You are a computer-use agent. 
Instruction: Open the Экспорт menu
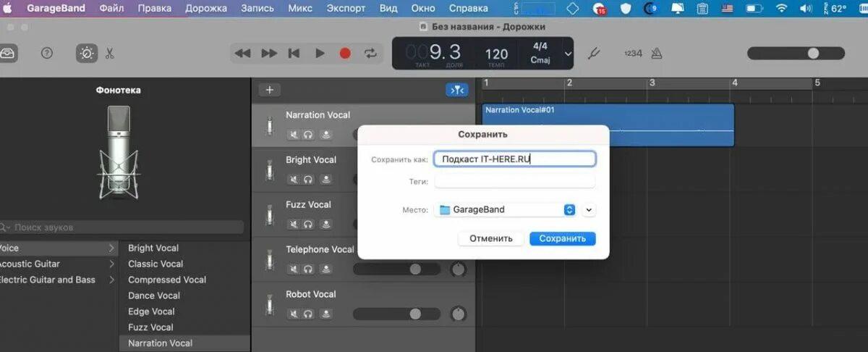[x=346, y=9]
